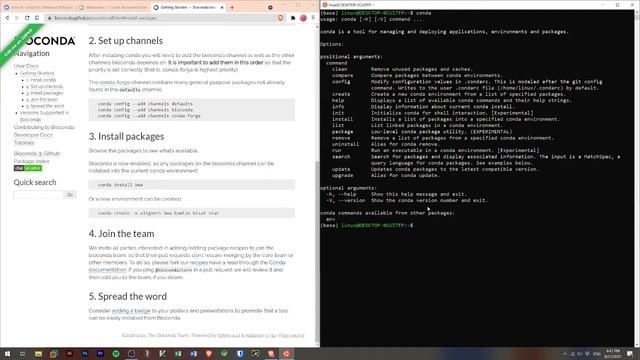The image size is (640, 360).
Task: Open the ENG language indicator
Action: (x=597, y=354)
